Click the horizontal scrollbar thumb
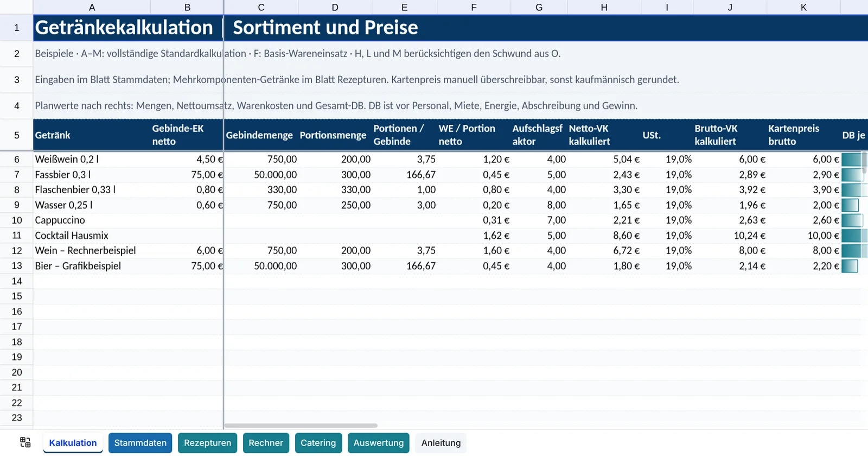This screenshot has width=868, height=456. click(301, 426)
